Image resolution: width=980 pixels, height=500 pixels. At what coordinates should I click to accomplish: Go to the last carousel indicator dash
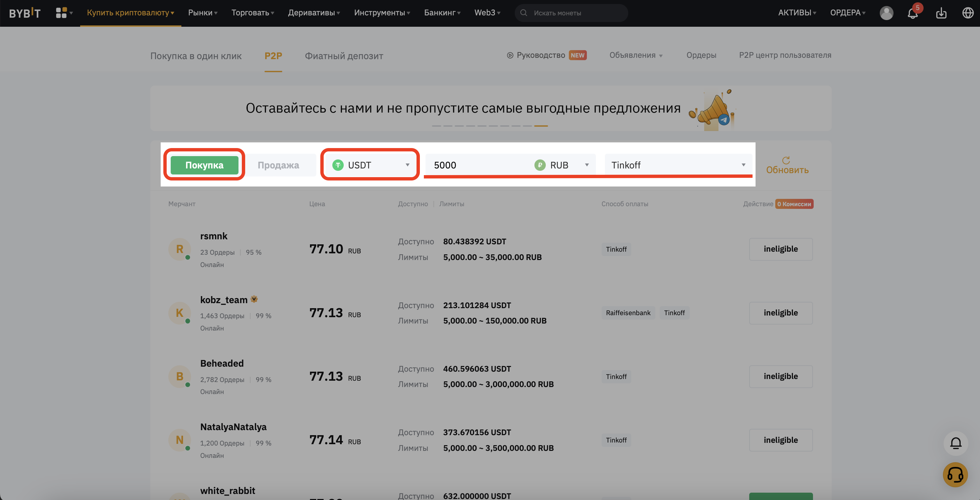click(540, 126)
